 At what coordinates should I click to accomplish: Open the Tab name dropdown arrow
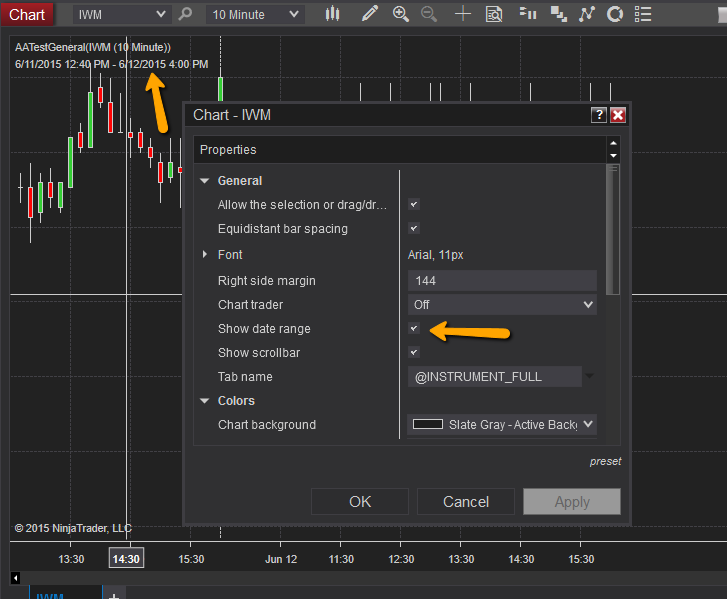point(589,376)
